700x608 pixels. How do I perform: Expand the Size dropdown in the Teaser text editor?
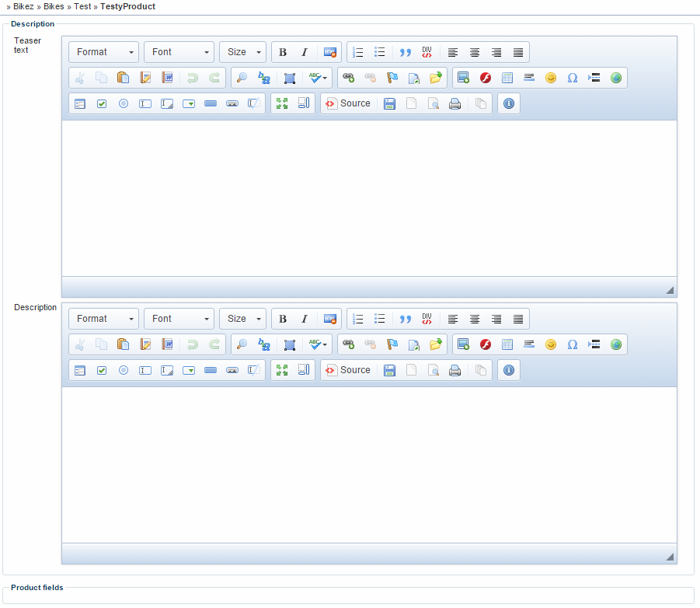click(242, 52)
